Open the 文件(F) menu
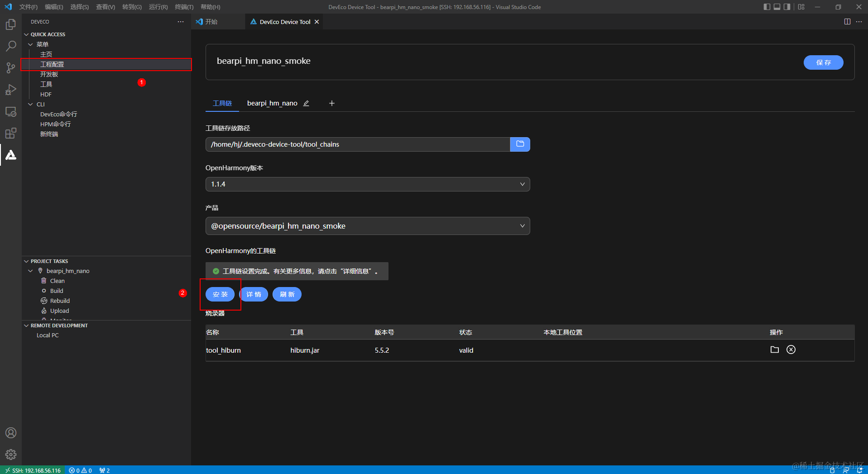This screenshot has height=474, width=868. pos(29,7)
